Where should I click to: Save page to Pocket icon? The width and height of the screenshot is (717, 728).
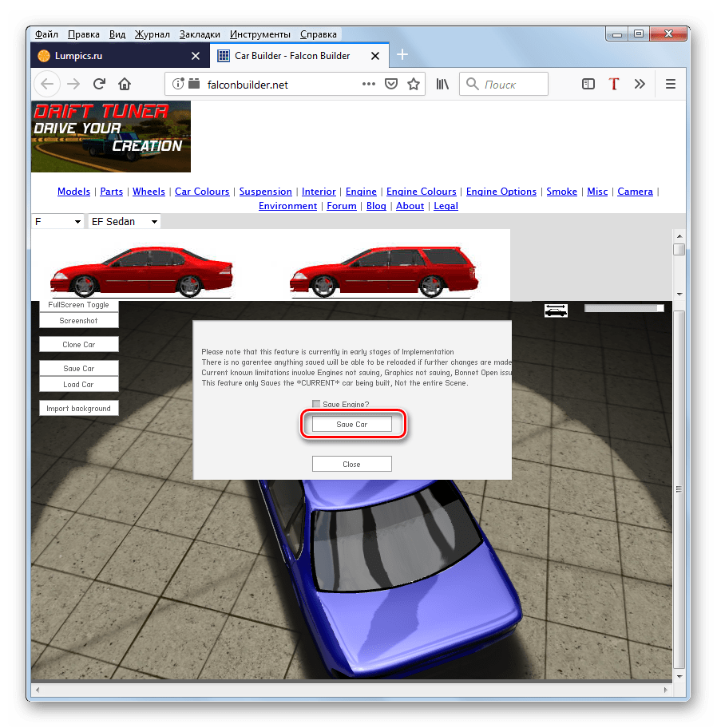pyautogui.click(x=391, y=84)
